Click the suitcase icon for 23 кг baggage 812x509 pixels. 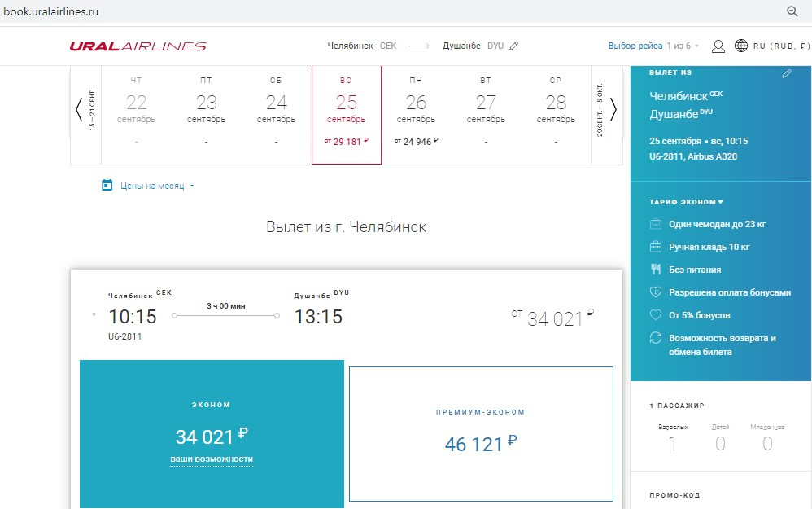point(656,224)
